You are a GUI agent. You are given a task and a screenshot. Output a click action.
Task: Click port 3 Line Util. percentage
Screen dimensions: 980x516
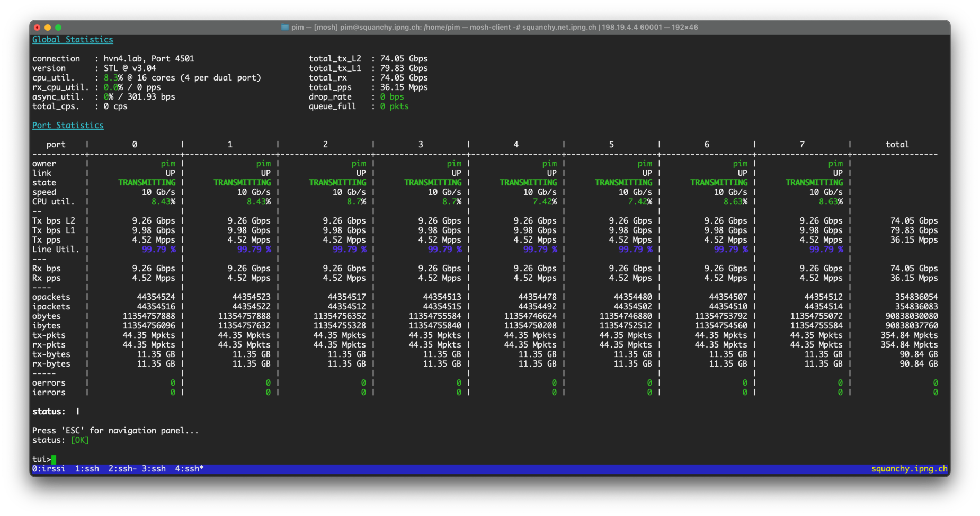click(444, 250)
